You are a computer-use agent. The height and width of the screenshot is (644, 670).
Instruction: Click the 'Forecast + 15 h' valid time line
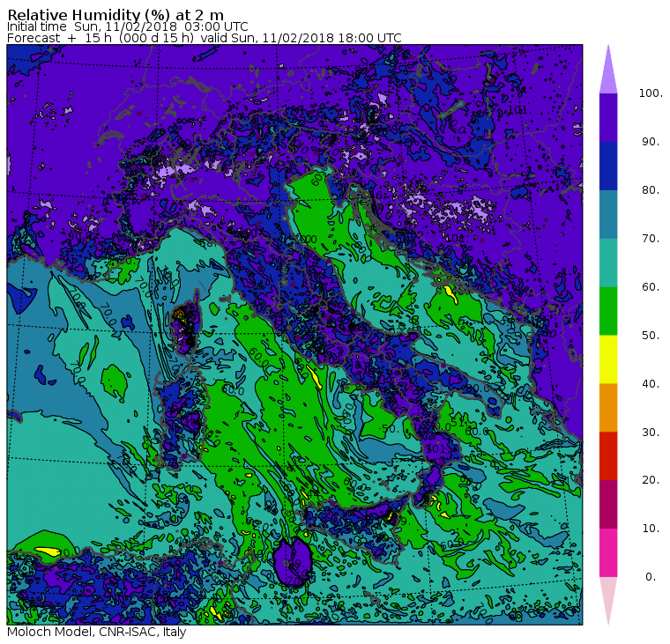coord(205,38)
